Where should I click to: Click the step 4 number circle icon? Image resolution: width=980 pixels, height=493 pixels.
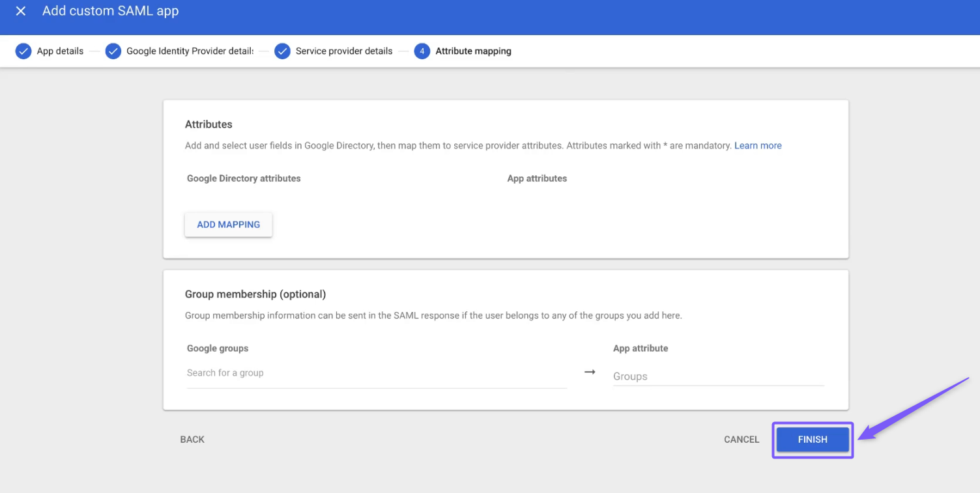coord(422,51)
